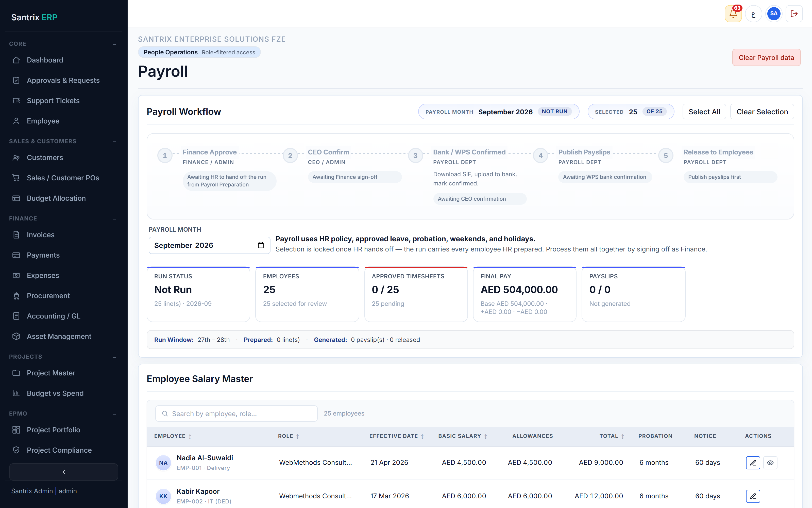The image size is (812, 508).
Task: Open Asset Management
Action: tap(64, 337)
